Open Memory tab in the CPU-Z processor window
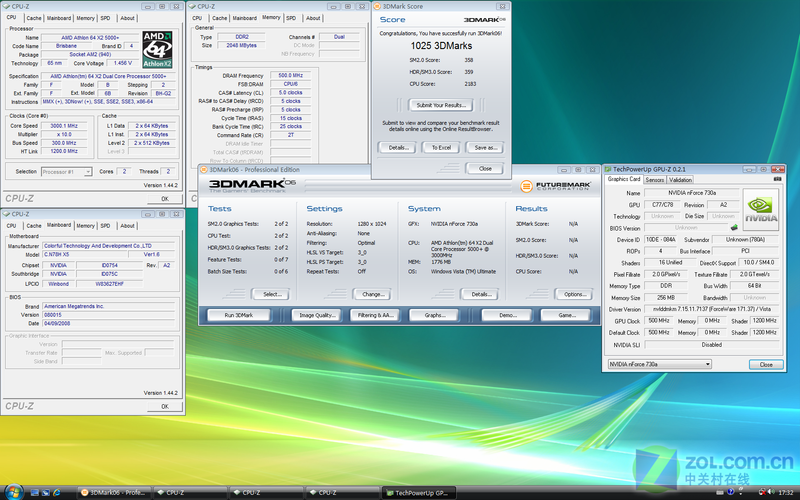800x500 pixels. (x=85, y=18)
